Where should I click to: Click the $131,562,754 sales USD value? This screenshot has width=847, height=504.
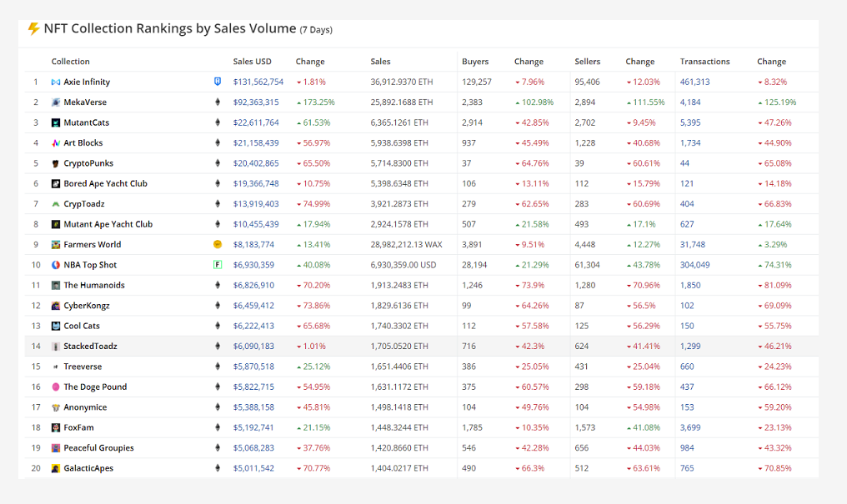[258, 82]
